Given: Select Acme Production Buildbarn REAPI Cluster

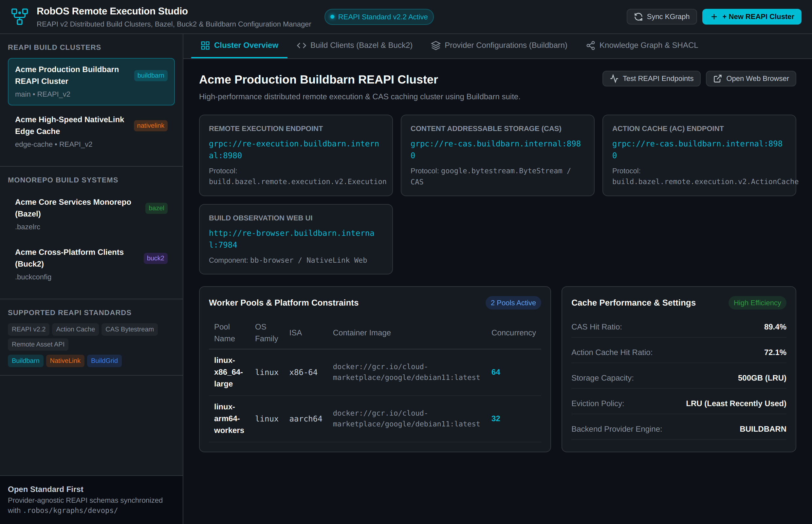Looking at the screenshot, I should 91,82.
